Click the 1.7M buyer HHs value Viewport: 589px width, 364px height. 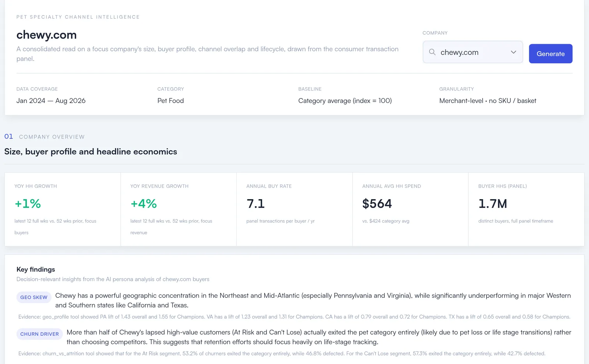(x=493, y=204)
